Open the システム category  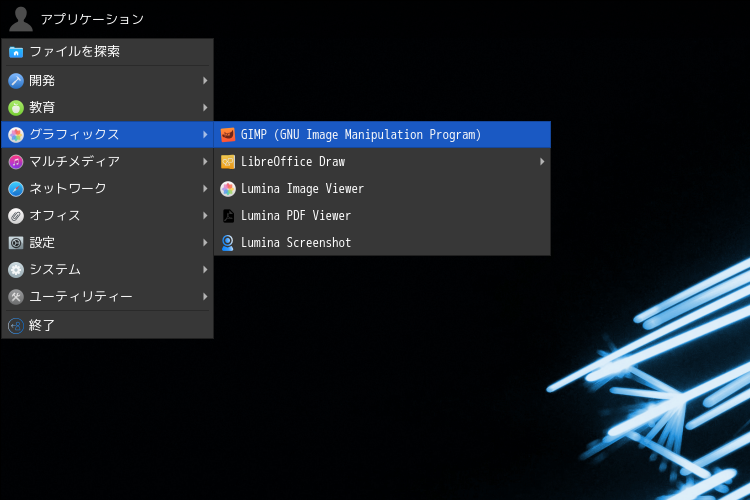(108, 270)
